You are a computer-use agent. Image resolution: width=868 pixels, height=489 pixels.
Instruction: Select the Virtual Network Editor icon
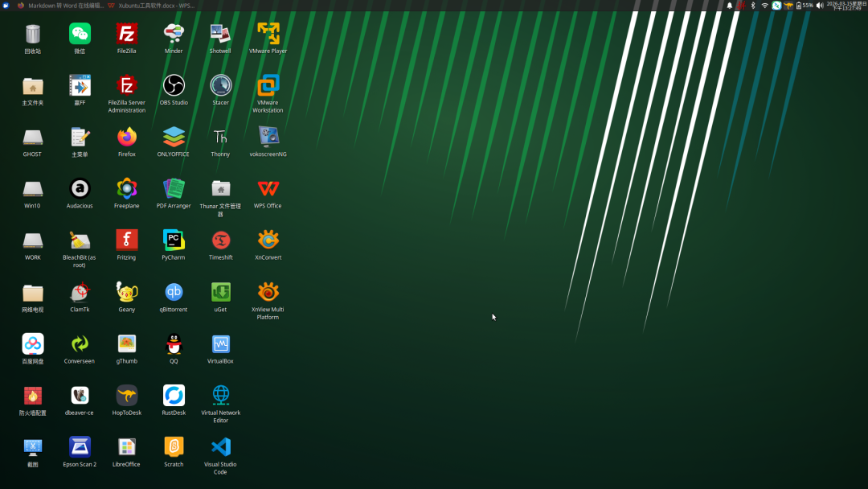tap(220, 405)
